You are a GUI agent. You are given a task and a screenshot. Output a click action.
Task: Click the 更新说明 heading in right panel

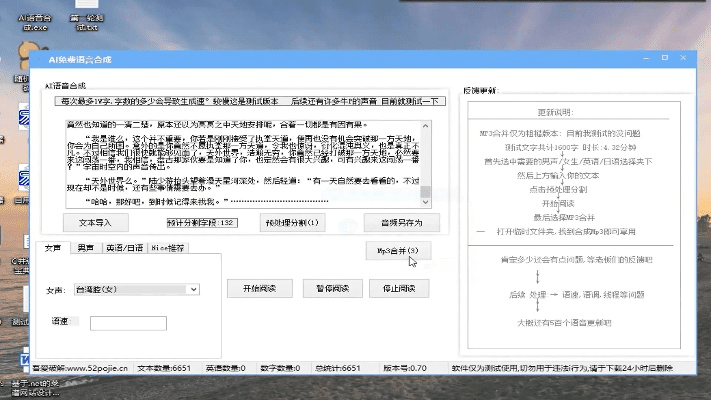coord(555,112)
